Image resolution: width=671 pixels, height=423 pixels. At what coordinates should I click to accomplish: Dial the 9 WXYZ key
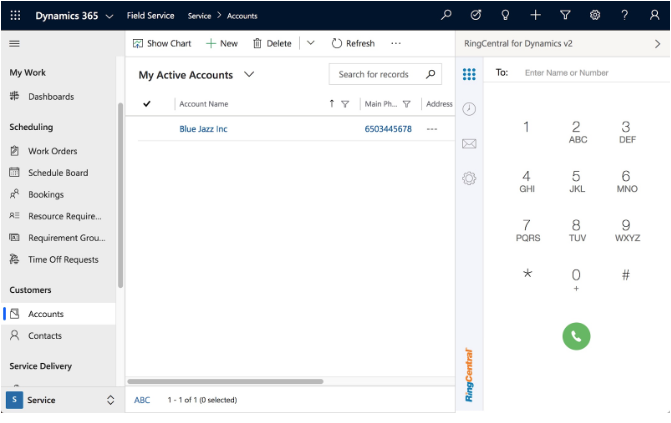click(626, 230)
